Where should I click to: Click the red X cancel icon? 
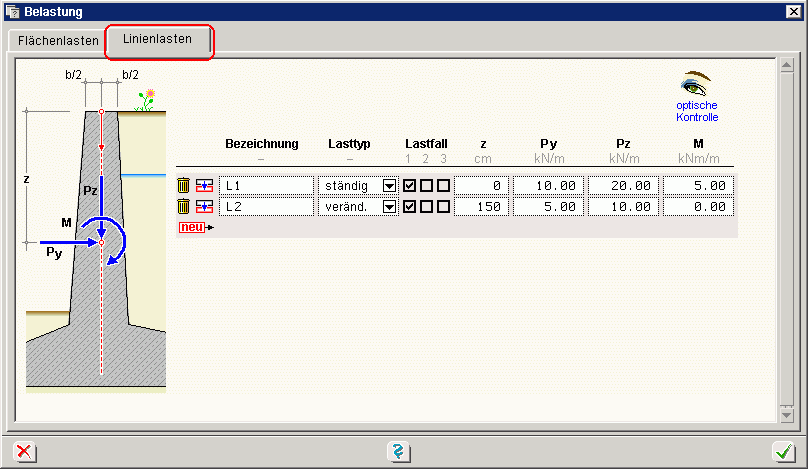[23, 452]
